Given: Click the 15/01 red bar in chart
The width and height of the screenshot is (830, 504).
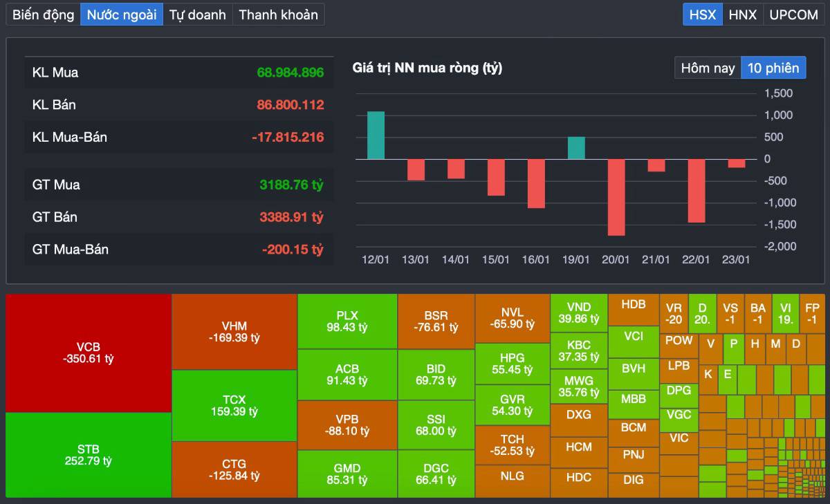Looking at the screenshot, I should 496,178.
